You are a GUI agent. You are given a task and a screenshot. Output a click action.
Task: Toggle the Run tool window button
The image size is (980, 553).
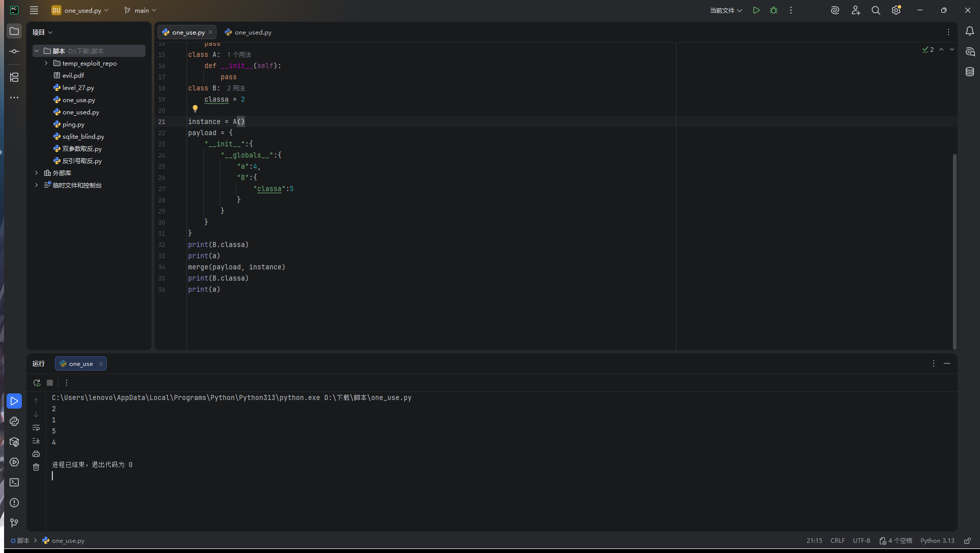tap(14, 401)
